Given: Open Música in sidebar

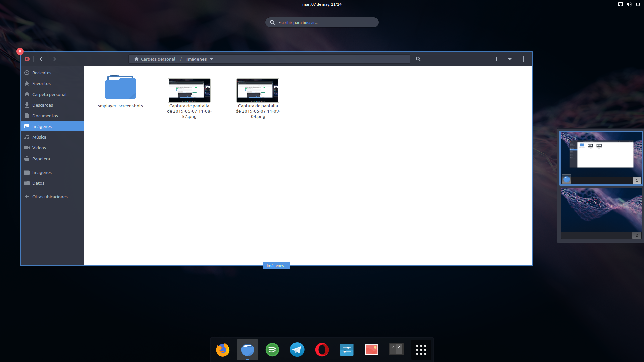Looking at the screenshot, I should [x=52, y=137].
